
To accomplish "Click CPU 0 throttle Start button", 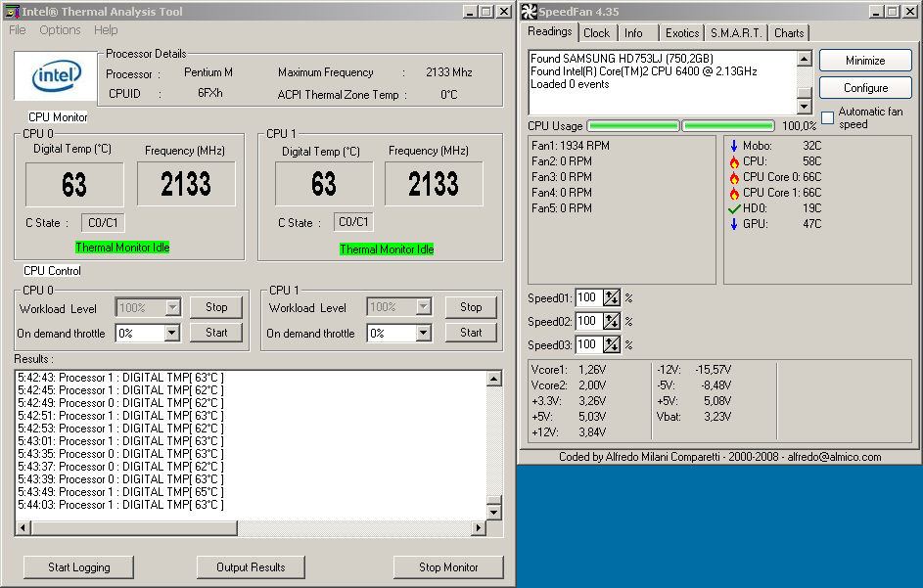I will (216, 333).
